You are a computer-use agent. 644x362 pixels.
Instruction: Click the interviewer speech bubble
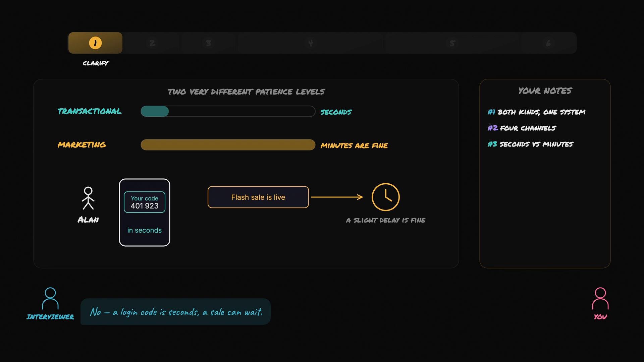[176, 312]
